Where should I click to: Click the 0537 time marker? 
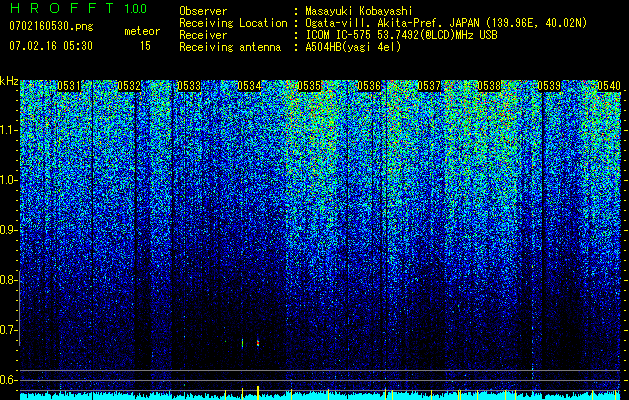429,86
